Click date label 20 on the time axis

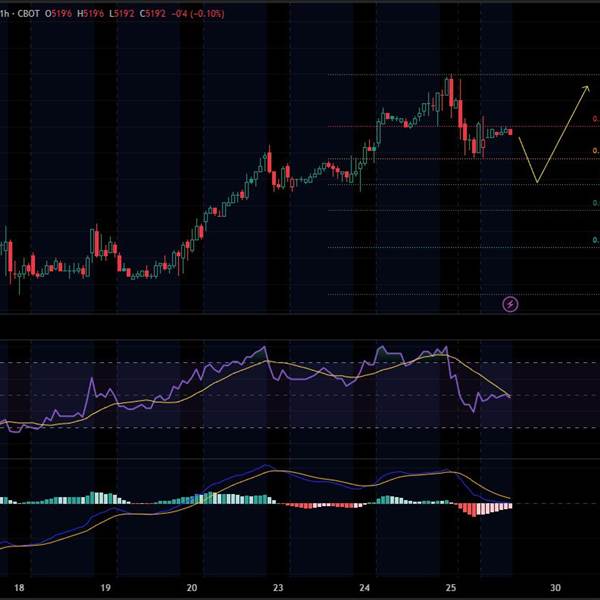click(192, 587)
